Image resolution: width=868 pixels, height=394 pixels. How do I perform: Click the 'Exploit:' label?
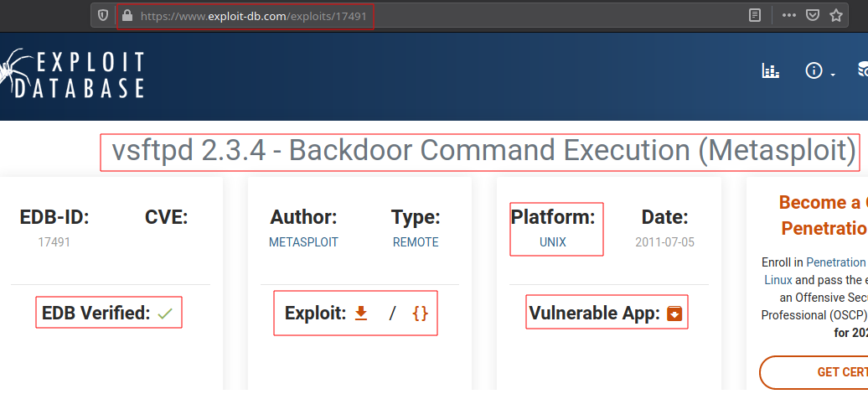point(316,314)
